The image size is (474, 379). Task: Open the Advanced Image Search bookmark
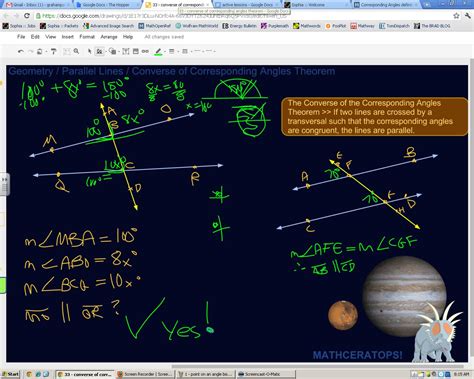click(x=109, y=26)
